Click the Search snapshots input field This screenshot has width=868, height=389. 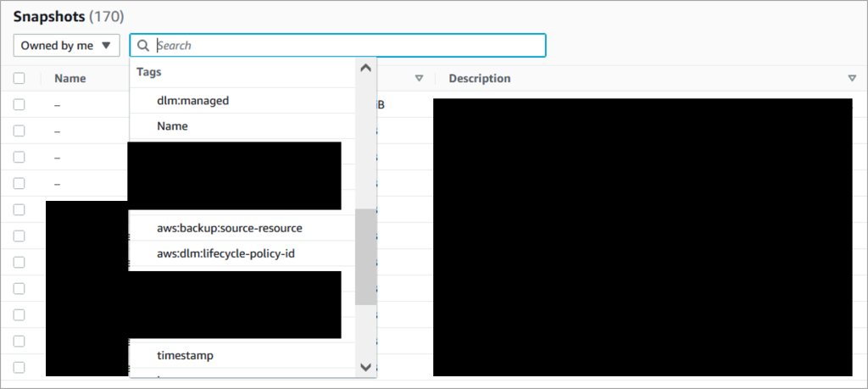click(337, 46)
